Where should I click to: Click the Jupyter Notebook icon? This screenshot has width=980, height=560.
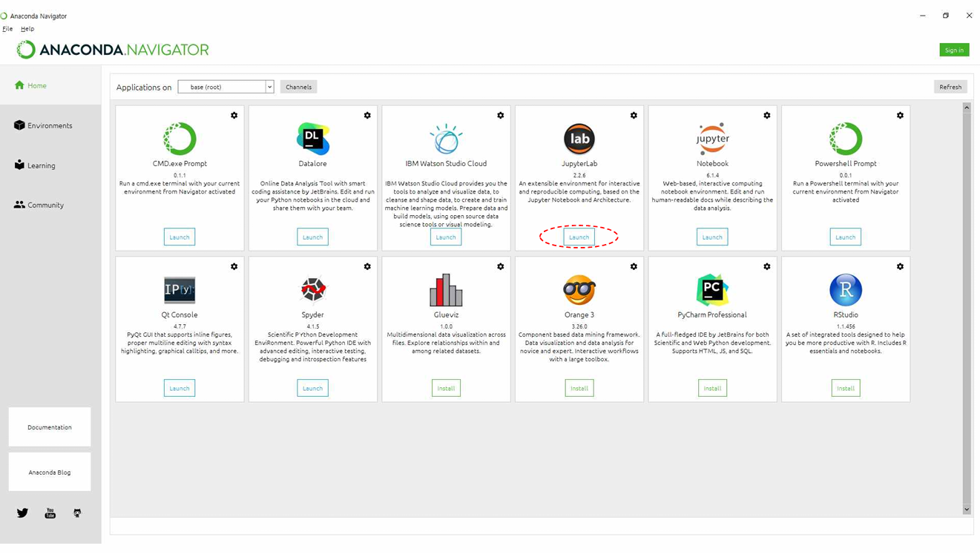click(x=712, y=139)
